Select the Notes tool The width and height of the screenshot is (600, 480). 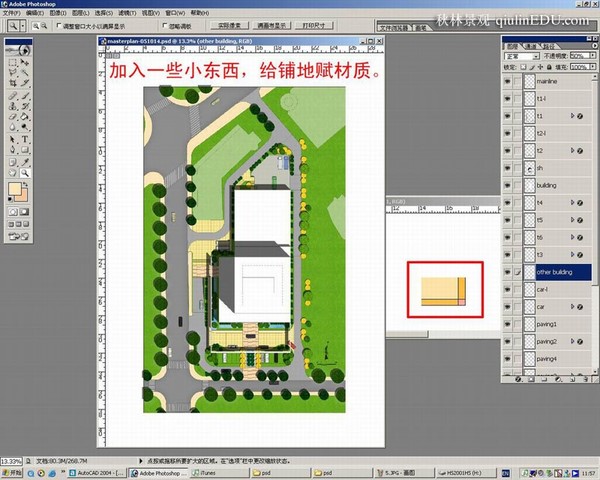(13, 162)
